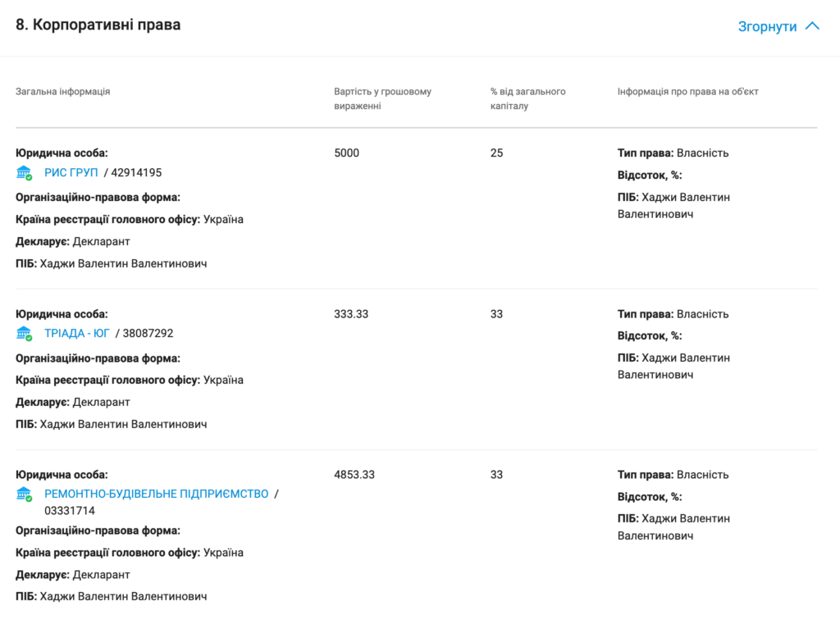Click the 25 percent capital share value
This screenshot has width=840, height=629.
pos(496,153)
